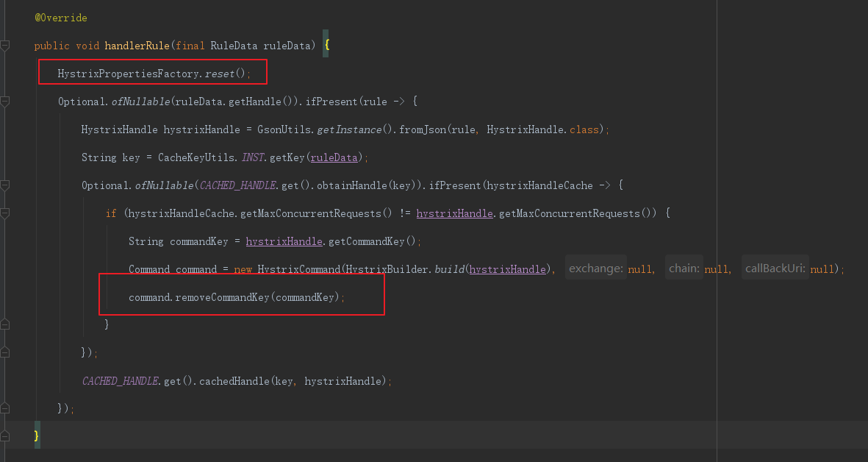Click the 'callBackUri:' parameter inlay hint
Image resolution: width=868 pixels, height=462 pixels.
coord(775,268)
